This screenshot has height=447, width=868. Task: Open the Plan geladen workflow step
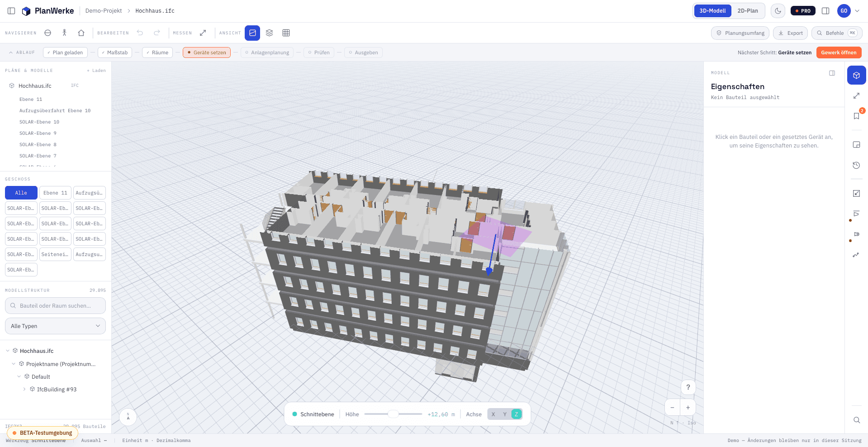[65, 52]
